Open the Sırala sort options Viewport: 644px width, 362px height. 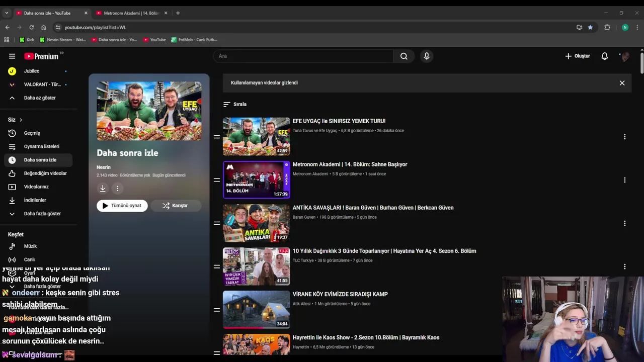point(235,104)
